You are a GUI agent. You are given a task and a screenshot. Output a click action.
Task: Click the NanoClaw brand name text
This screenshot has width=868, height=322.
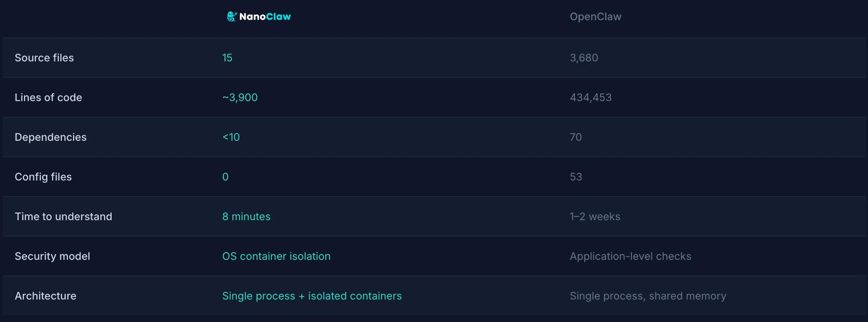click(x=265, y=16)
